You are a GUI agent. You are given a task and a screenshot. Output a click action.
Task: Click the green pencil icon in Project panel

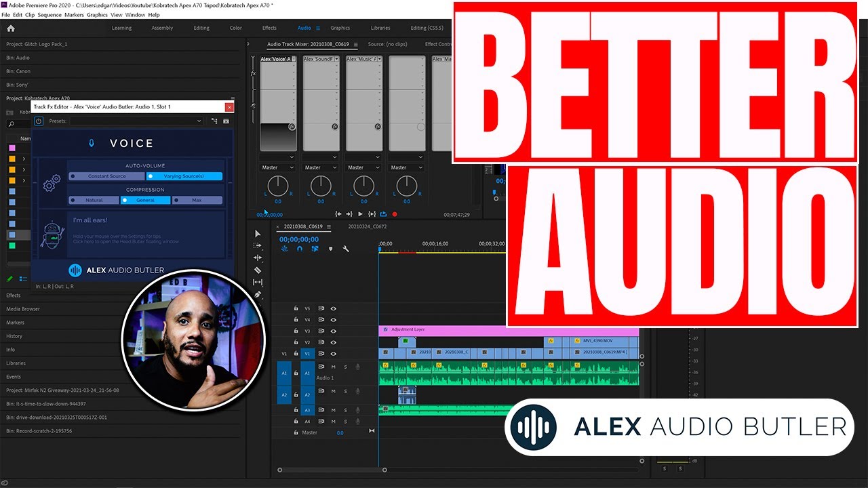point(9,279)
